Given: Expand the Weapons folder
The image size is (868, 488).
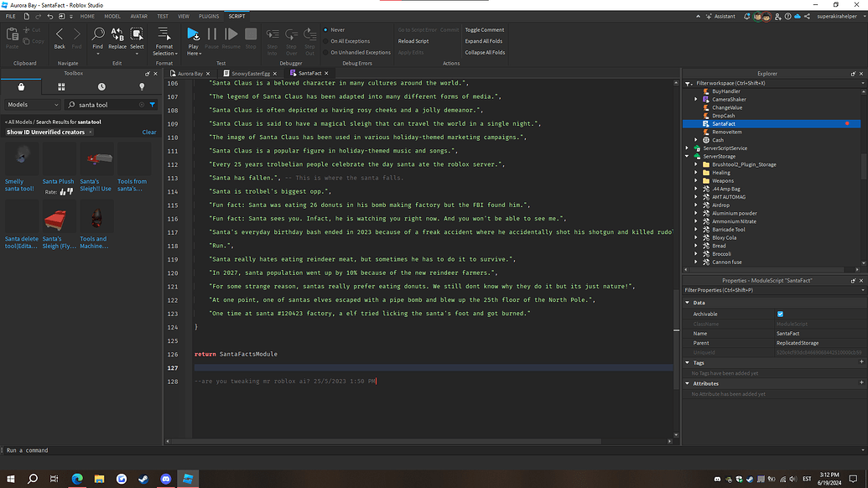Looking at the screenshot, I should click(696, 181).
